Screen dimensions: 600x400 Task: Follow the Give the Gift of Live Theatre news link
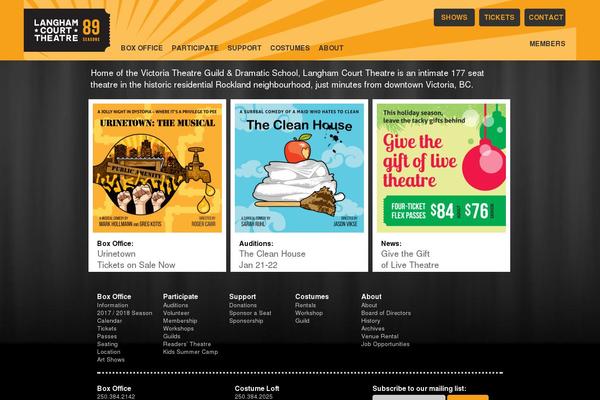(410, 259)
